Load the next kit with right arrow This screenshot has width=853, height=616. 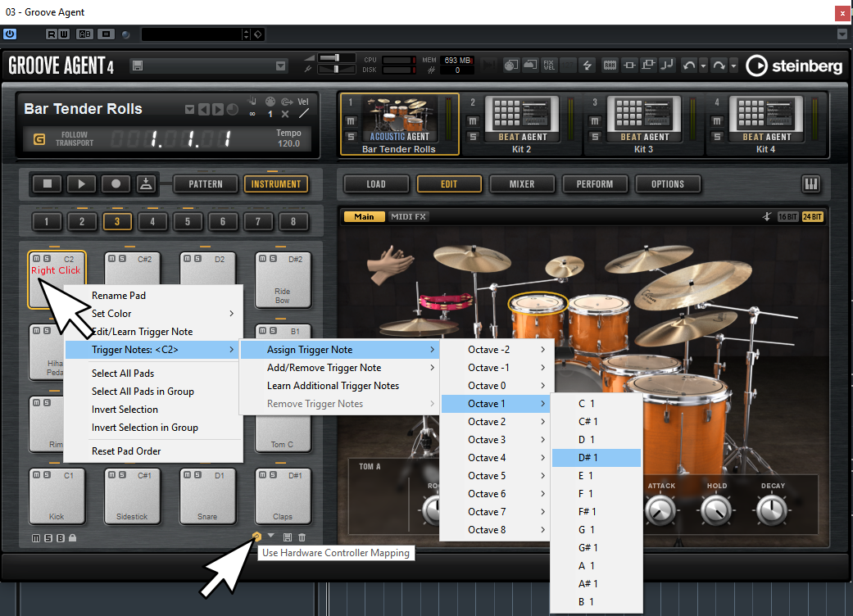pos(218,109)
